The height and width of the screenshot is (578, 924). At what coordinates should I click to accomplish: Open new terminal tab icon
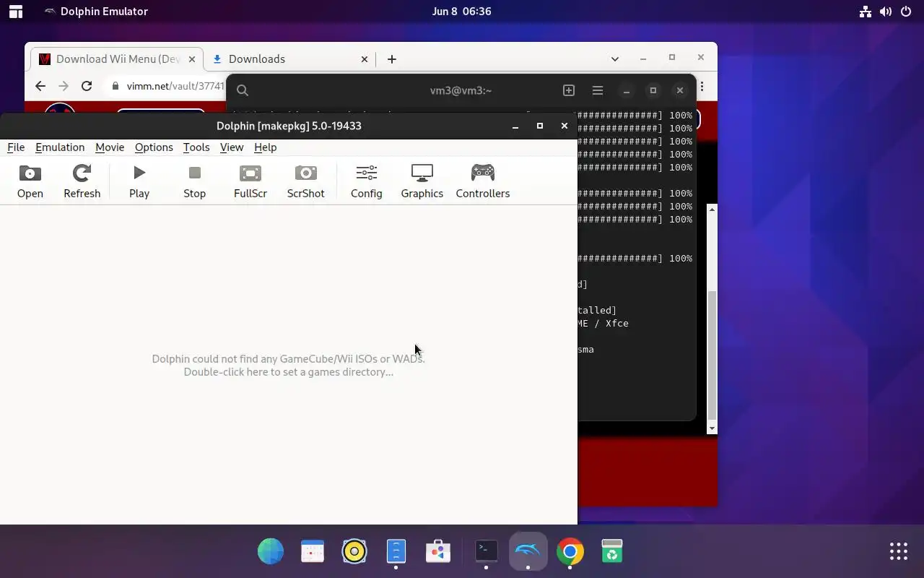pyautogui.click(x=569, y=90)
